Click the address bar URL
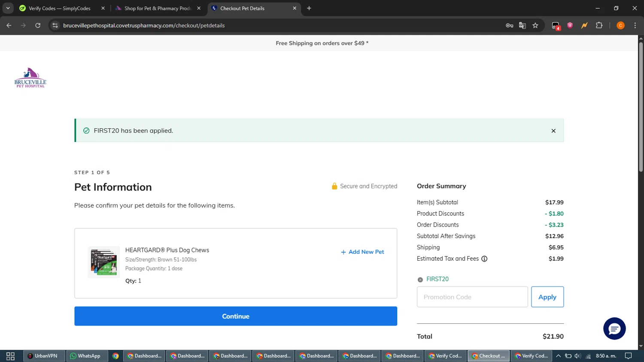This screenshot has height=362, width=644. click(144, 25)
